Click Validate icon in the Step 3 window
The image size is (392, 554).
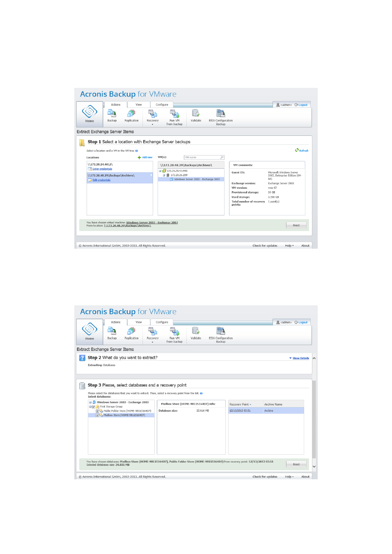tap(196, 331)
